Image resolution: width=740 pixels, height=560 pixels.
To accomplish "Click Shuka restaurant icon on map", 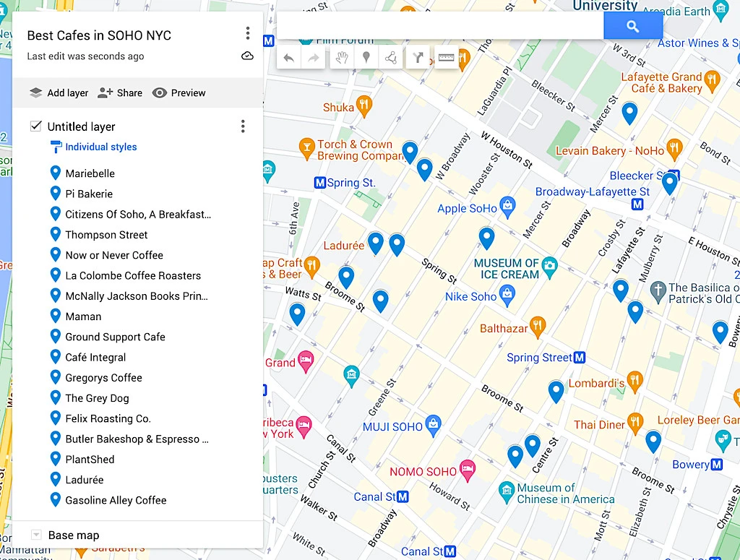I will (x=363, y=105).
